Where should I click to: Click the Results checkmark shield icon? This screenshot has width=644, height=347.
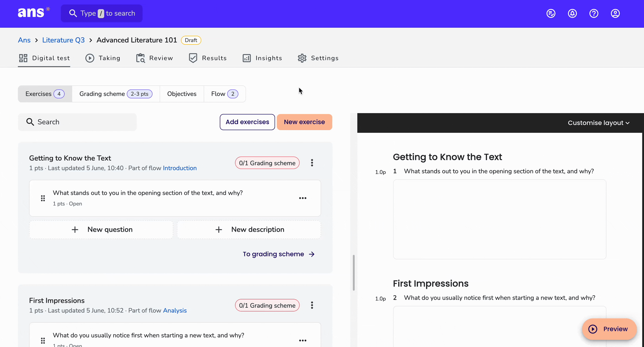pyautogui.click(x=193, y=58)
